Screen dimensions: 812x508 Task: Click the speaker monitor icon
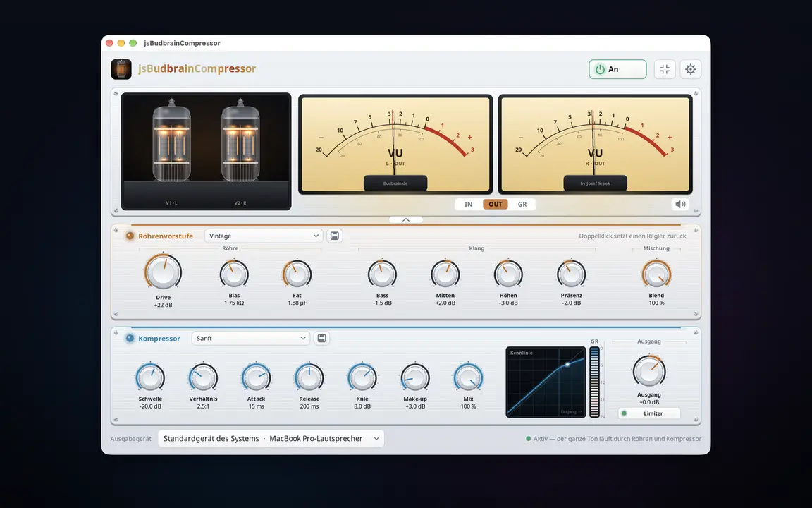click(680, 204)
